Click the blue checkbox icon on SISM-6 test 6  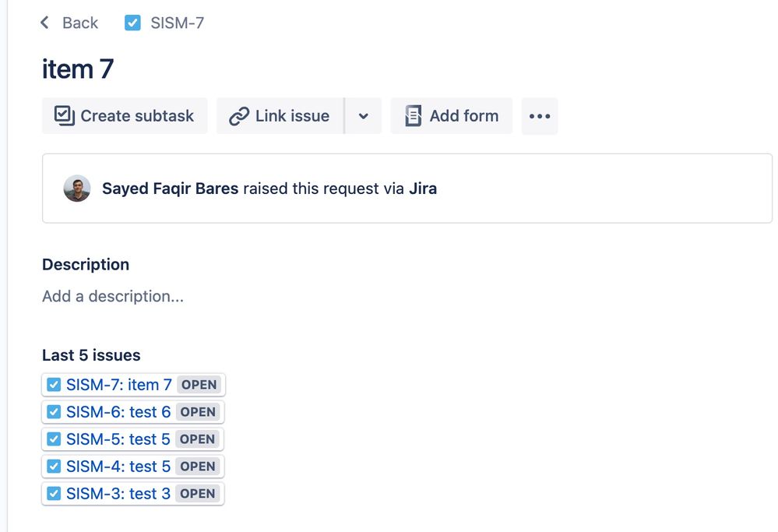[x=54, y=412]
